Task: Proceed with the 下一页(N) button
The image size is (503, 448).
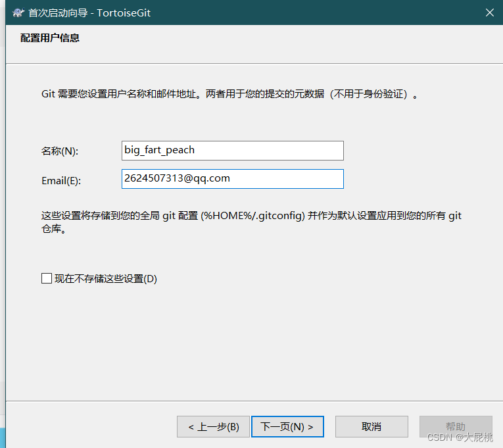Action: [287, 426]
